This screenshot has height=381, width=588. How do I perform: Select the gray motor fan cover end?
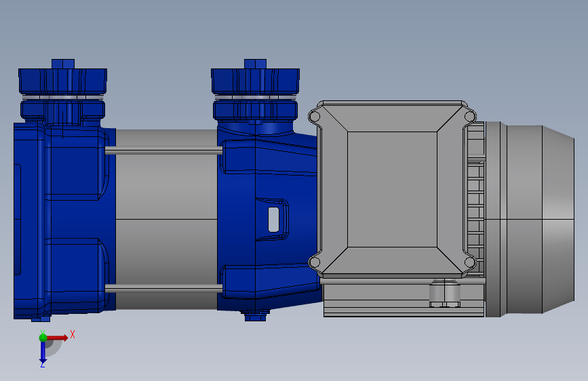click(530, 220)
